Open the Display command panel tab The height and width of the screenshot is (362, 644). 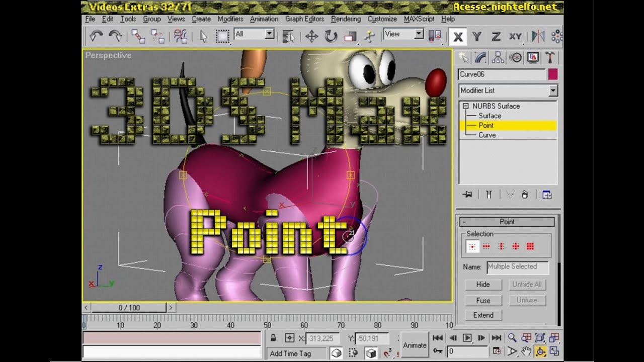pos(533,57)
